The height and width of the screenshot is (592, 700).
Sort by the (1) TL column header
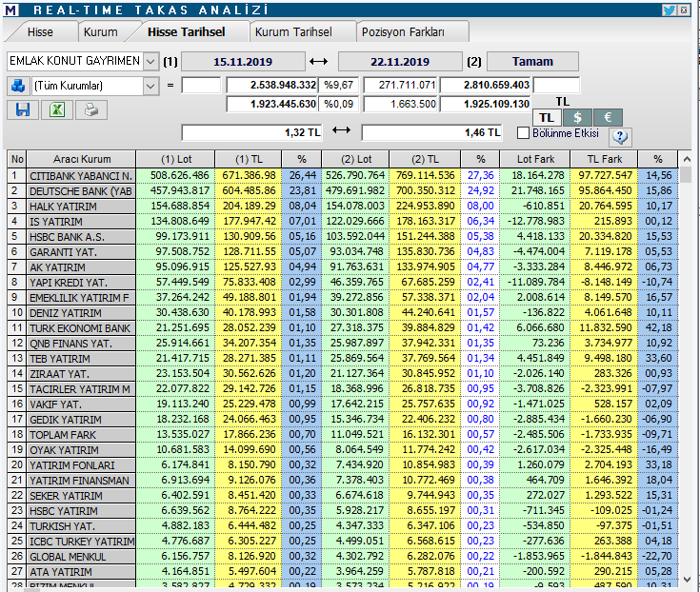pos(249,159)
